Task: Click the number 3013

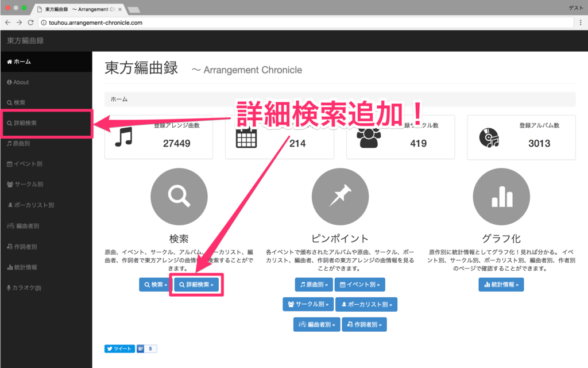Action: coord(539,143)
